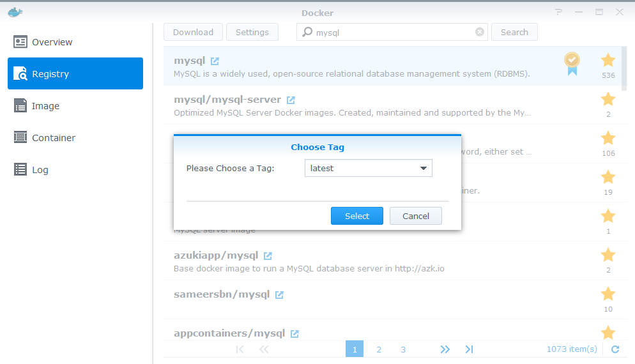The height and width of the screenshot is (364, 635).
Task: Open Overview section in the sidebar
Action: pyautogui.click(x=75, y=42)
